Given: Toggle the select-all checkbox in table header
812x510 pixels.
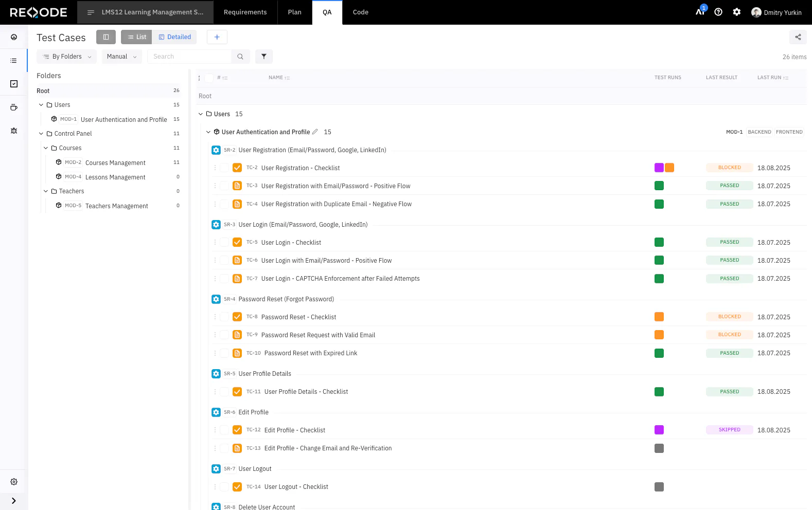Looking at the screenshot, I should point(209,78).
